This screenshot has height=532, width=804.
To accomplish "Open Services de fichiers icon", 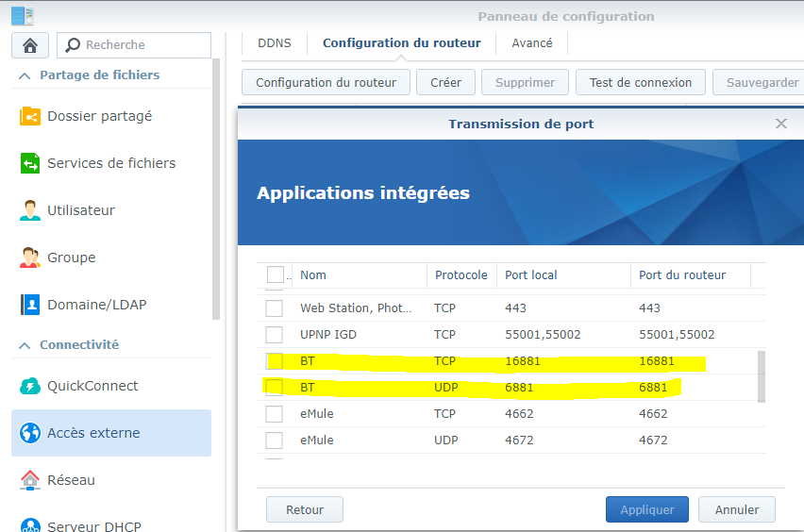I will point(30,163).
